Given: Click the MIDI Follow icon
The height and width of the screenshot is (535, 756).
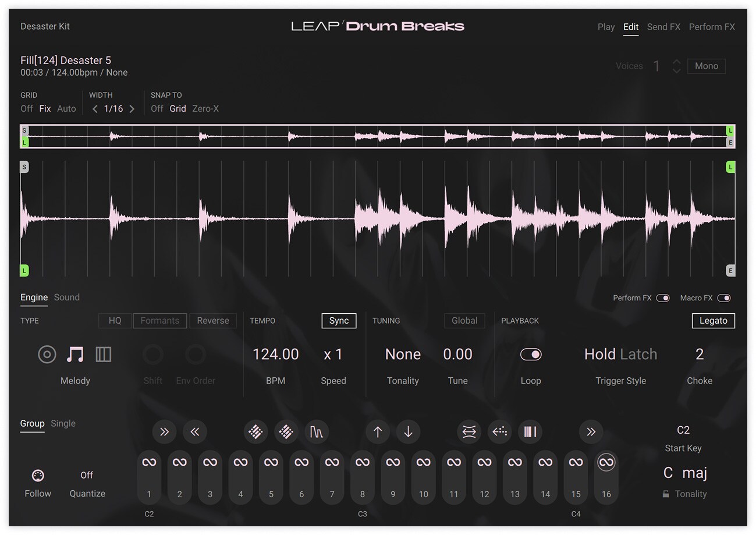Looking at the screenshot, I should [x=38, y=476].
